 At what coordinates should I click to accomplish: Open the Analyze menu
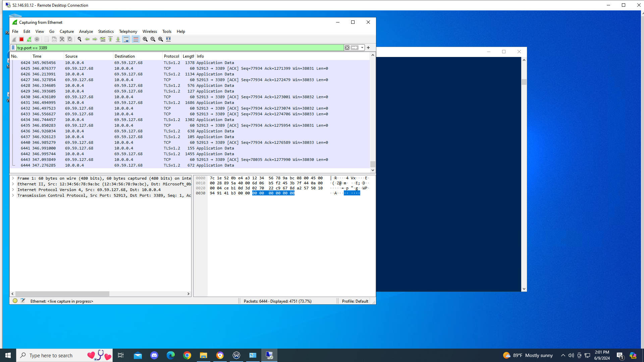click(86, 32)
